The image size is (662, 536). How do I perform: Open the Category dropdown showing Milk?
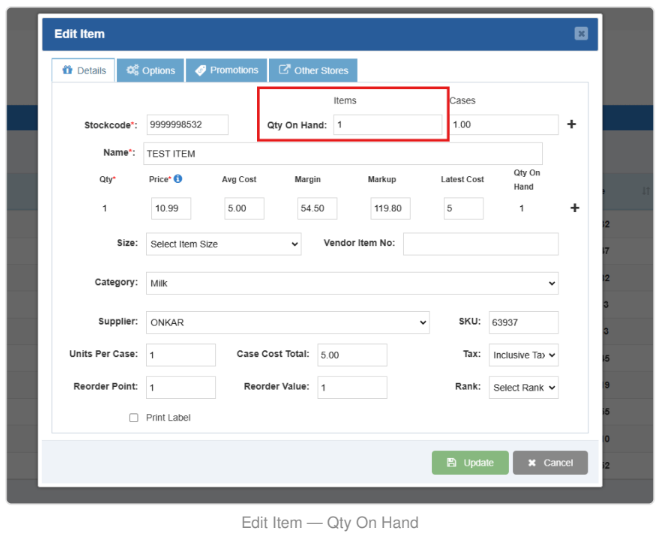(x=352, y=283)
